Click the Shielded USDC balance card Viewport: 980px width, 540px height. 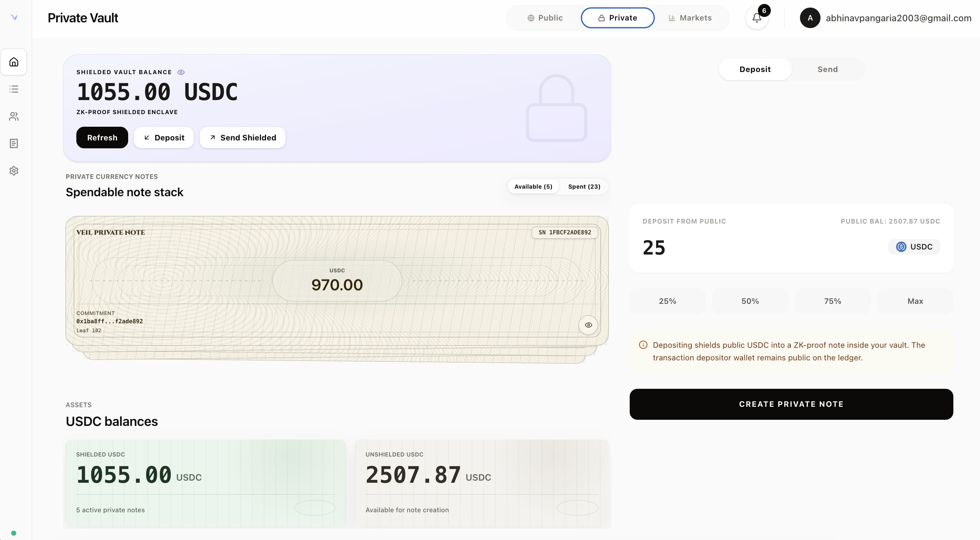206,482
